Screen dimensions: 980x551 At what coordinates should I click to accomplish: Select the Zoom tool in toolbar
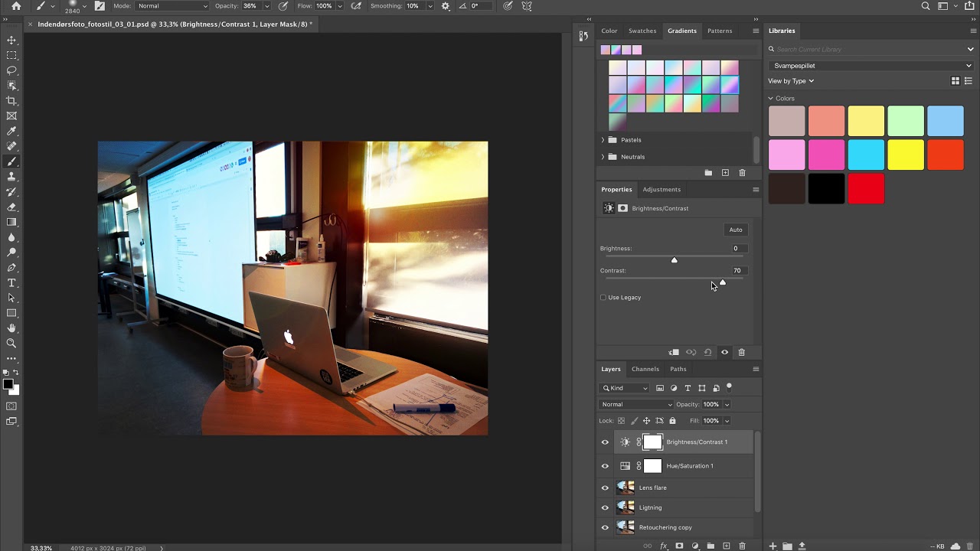[x=11, y=344]
